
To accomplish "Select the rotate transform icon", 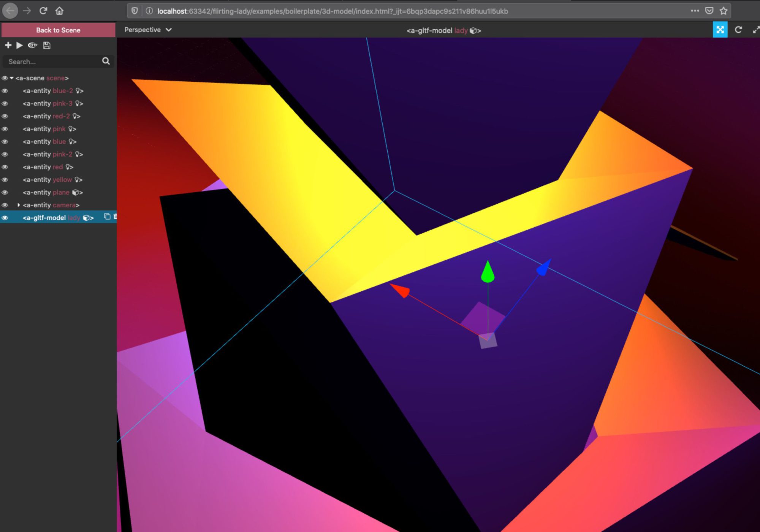I will (x=738, y=30).
